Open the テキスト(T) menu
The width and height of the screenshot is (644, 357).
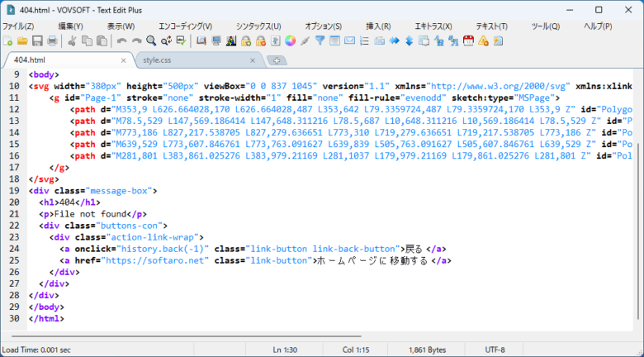point(491,26)
